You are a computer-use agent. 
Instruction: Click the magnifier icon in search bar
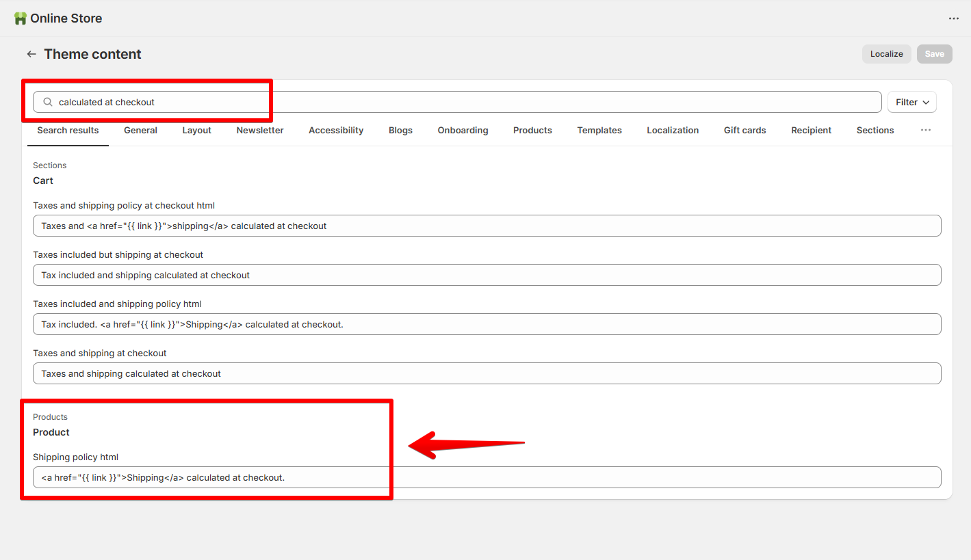pyautogui.click(x=48, y=102)
